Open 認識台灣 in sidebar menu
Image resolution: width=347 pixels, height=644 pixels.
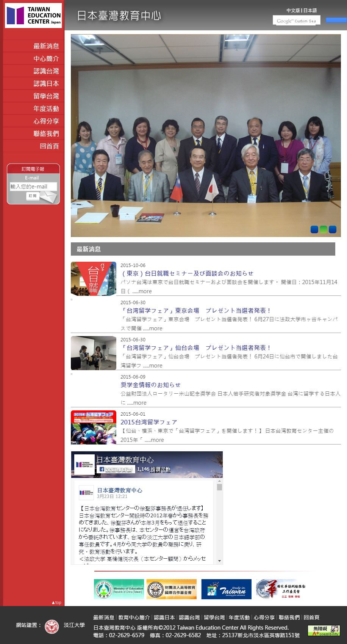pyautogui.click(x=46, y=71)
